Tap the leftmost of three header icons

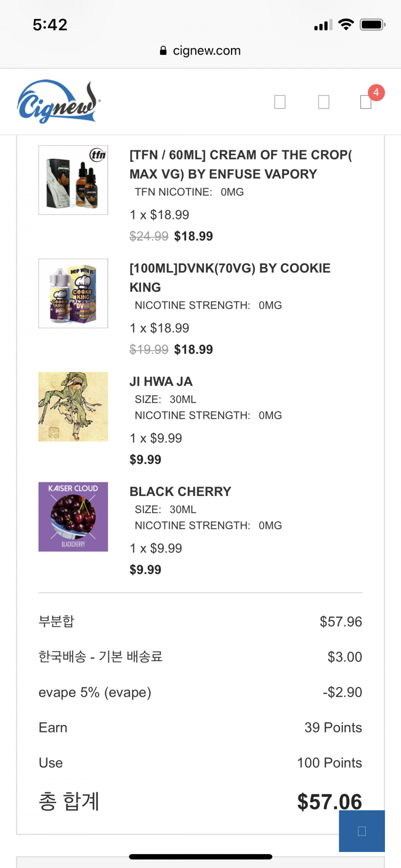[x=280, y=102]
